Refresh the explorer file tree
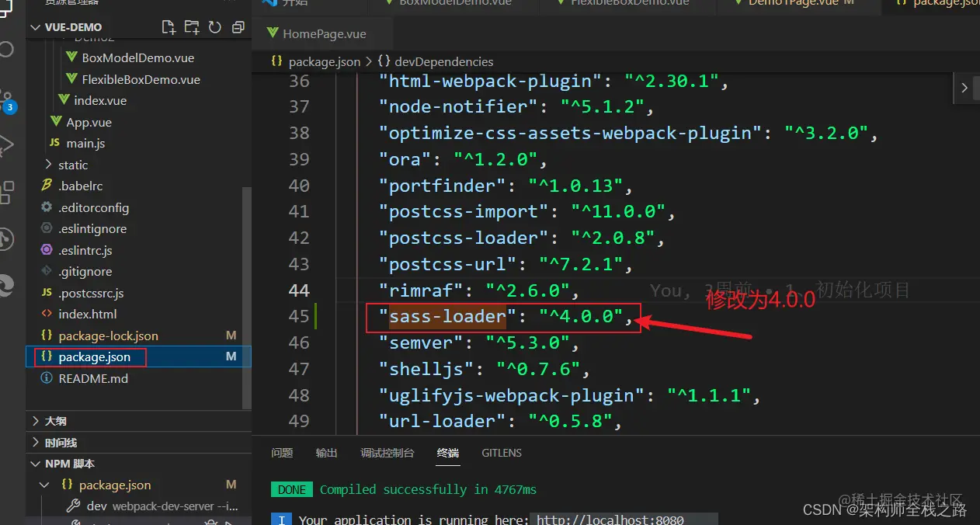 click(214, 26)
